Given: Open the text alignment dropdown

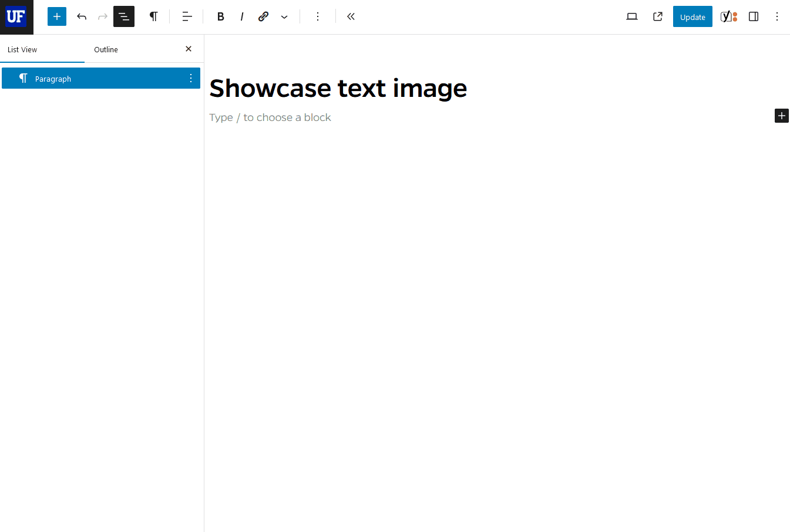Looking at the screenshot, I should [187, 16].
